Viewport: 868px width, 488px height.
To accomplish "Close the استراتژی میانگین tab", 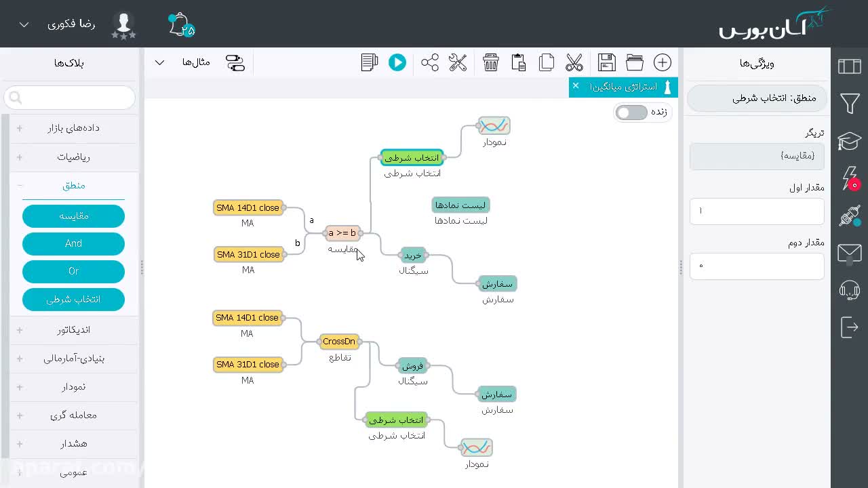I will click(x=576, y=86).
